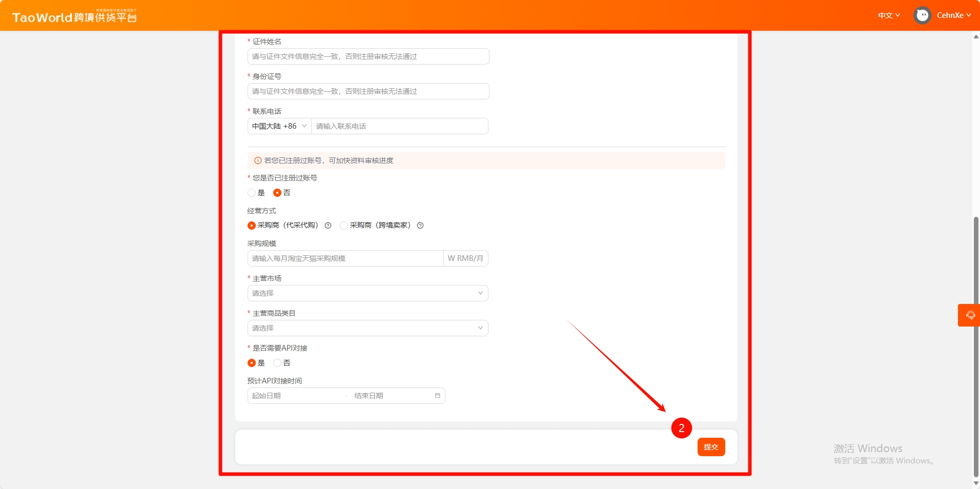Open the orange customer service widget
Viewport: 980px width, 489px height.
969,315
